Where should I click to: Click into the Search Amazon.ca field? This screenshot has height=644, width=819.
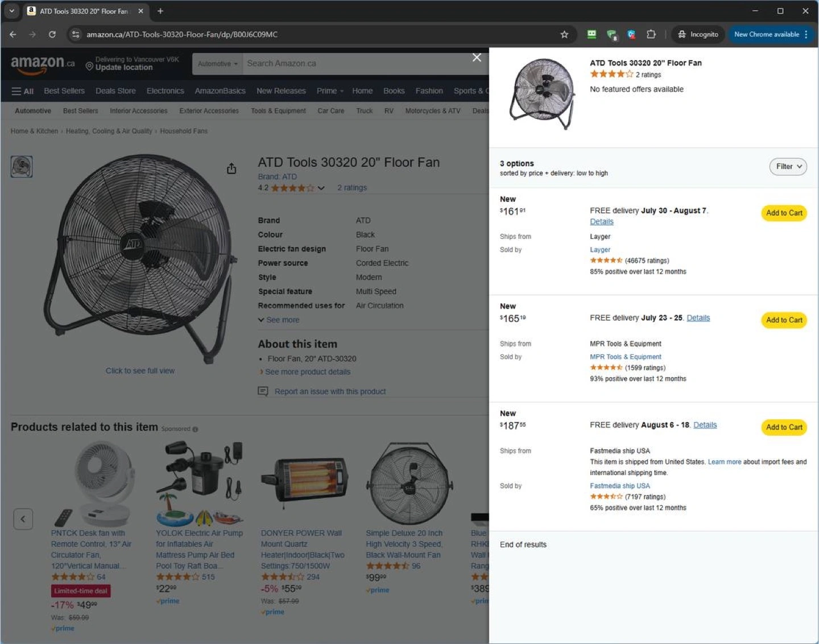[358, 64]
